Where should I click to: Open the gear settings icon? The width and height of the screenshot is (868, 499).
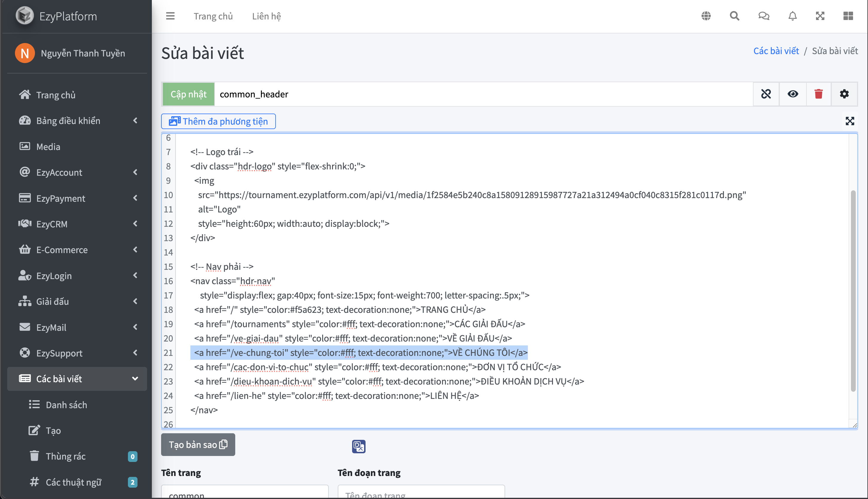(844, 94)
